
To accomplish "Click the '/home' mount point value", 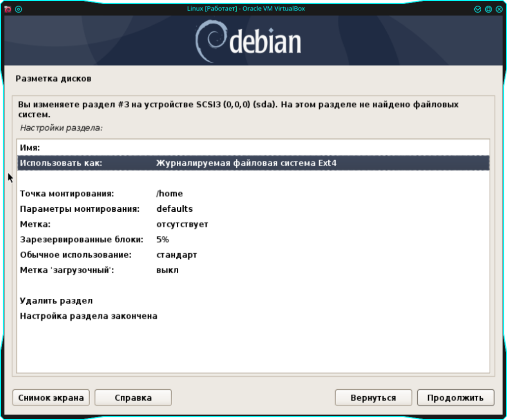I will 169,193.
